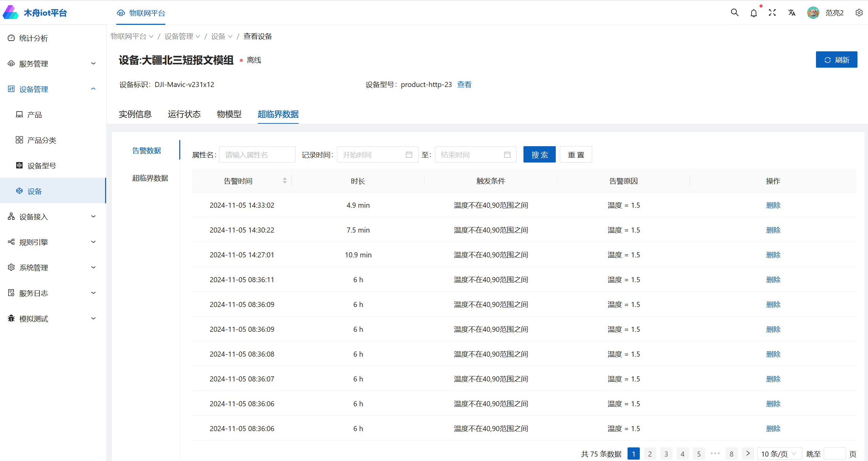Sort the table by 告警时间 column
This screenshot has height=461, width=868.
coord(285,181)
